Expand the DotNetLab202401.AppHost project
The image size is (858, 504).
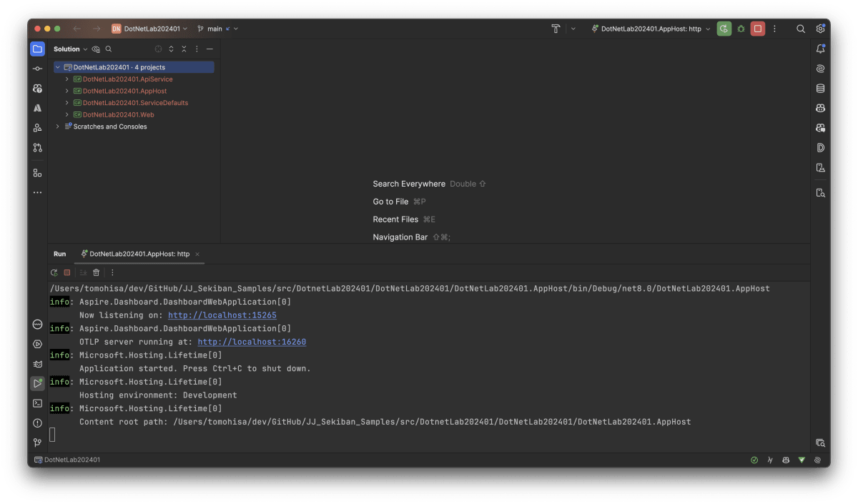coord(67,91)
